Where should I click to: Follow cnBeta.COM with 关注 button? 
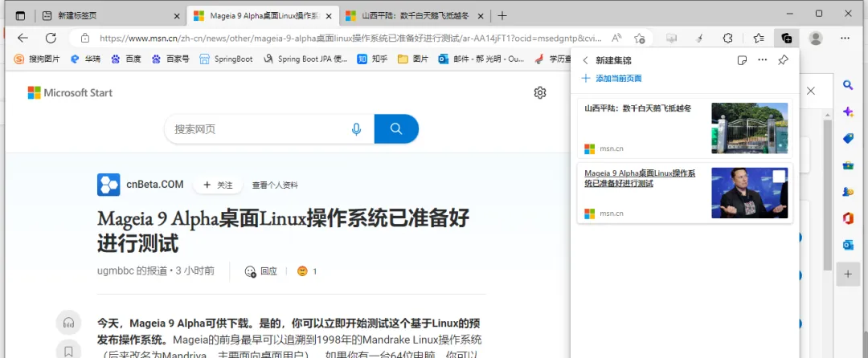click(x=218, y=185)
